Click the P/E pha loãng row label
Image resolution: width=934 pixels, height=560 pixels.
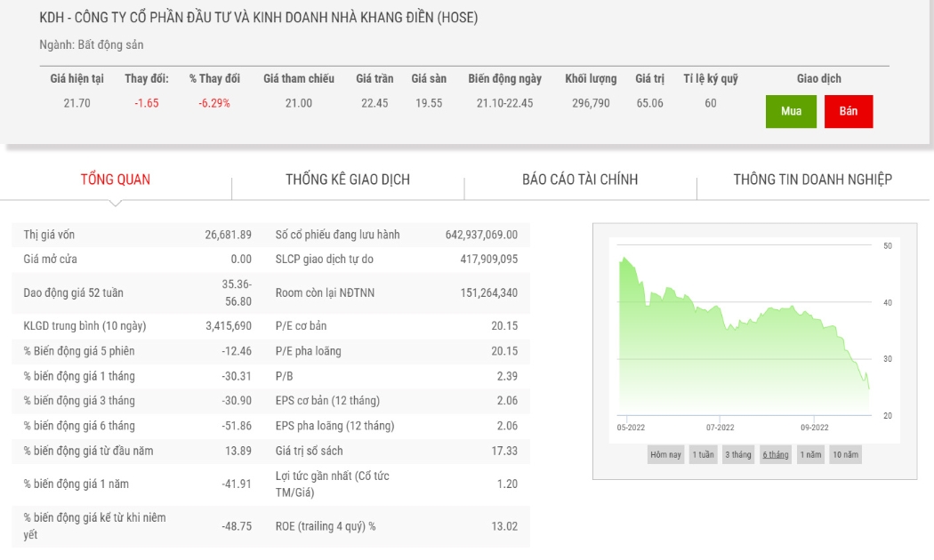pyautogui.click(x=308, y=351)
